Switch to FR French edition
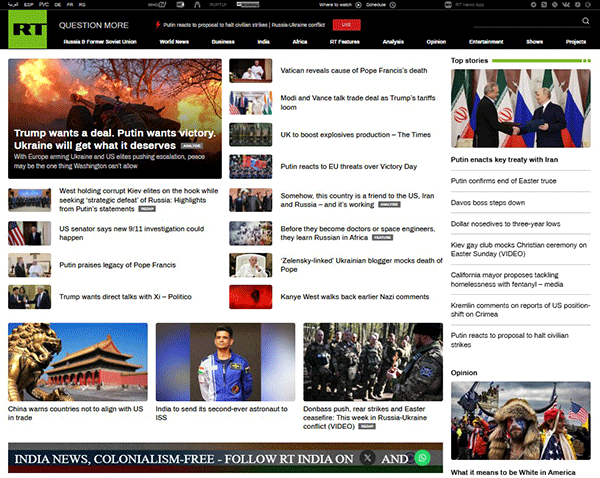The image size is (600, 478). pos(70,5)
